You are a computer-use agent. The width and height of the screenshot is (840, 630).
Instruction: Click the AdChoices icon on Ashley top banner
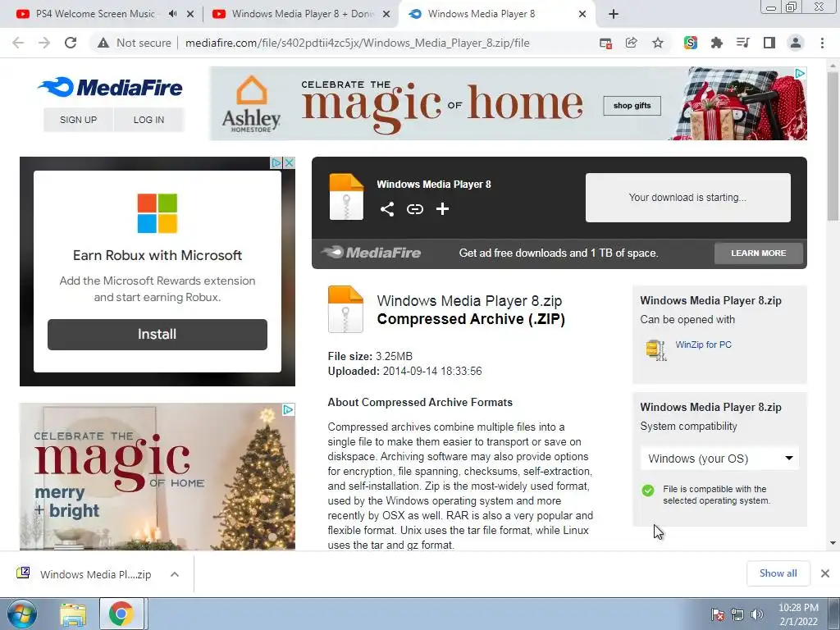click(799, 73)
